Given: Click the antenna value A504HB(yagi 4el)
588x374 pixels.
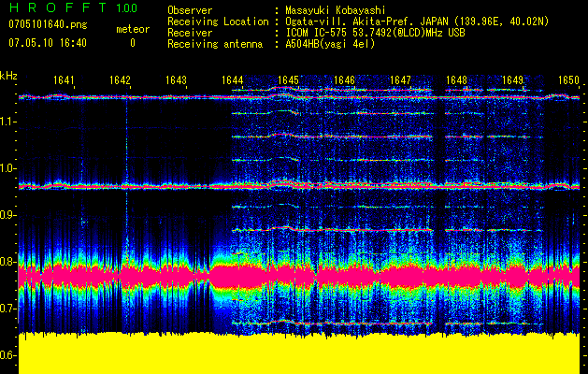Looking at the screenshot, I should tap(330, 44).
